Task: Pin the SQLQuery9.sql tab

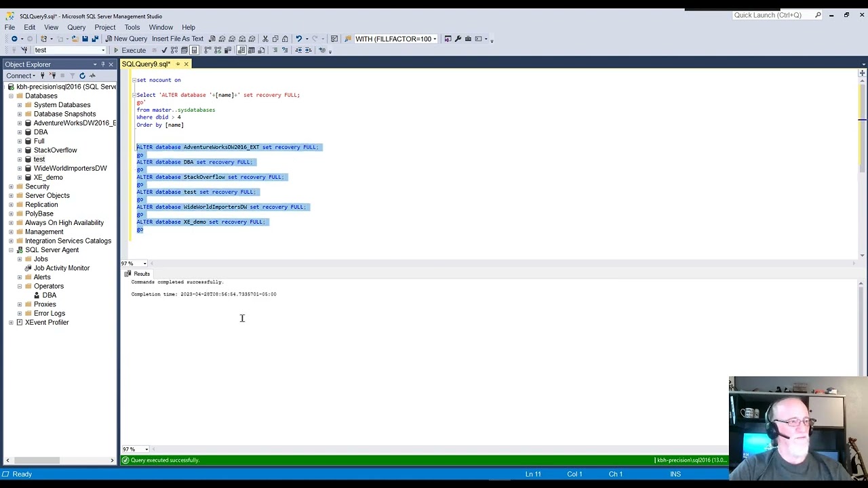Action: click(x=178, y=64)
